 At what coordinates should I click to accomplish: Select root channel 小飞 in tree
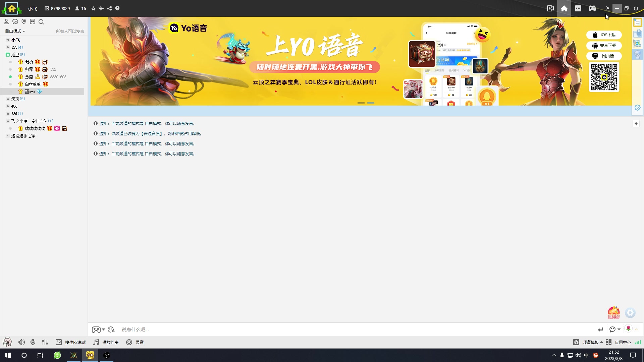click(15, 40)
